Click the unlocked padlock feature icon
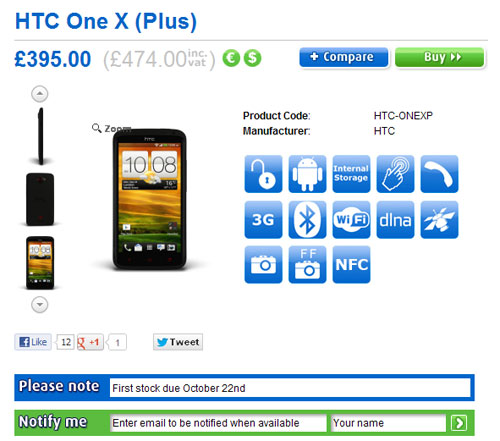 click(x=263, y=174)
